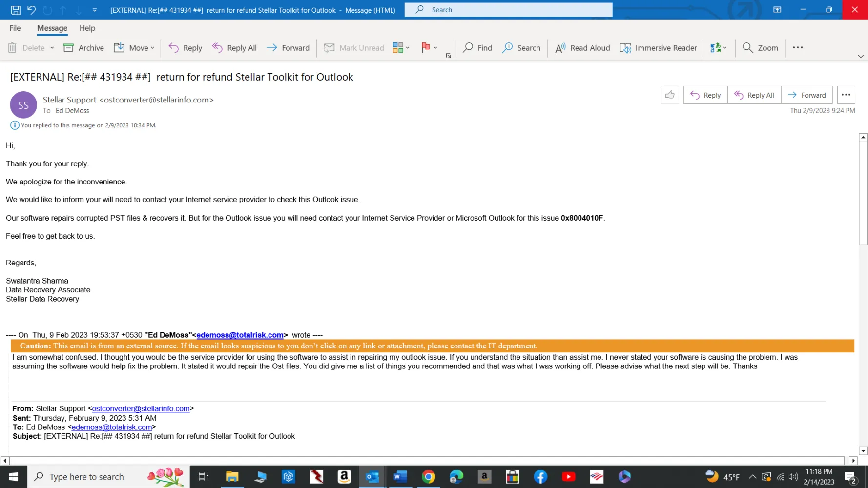The image size is (868, 488).
Task: Open Task View on taskbar
Action: [203, 477]
